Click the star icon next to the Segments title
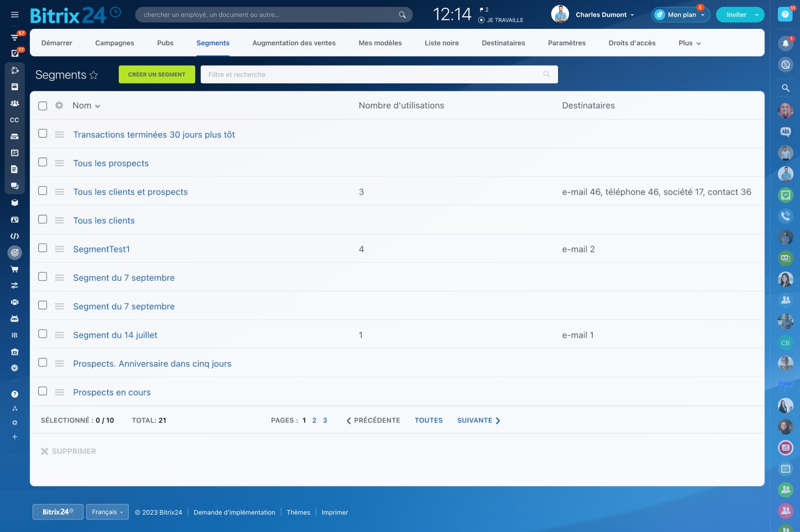 coord(94,75)
